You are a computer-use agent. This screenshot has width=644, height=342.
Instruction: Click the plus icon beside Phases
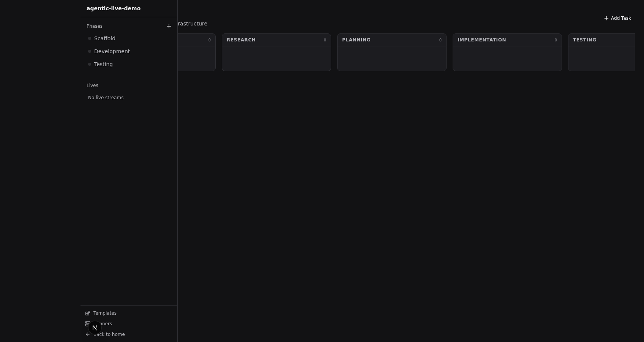169,26
